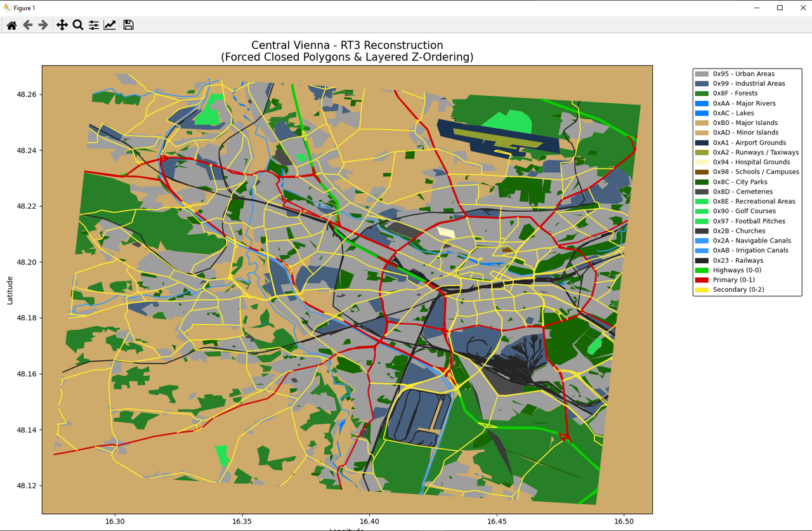The height and width of the screenshot is (531, 812).
Task: Click legend text 0x2B - Churches
Action: (x=739, y=231)
